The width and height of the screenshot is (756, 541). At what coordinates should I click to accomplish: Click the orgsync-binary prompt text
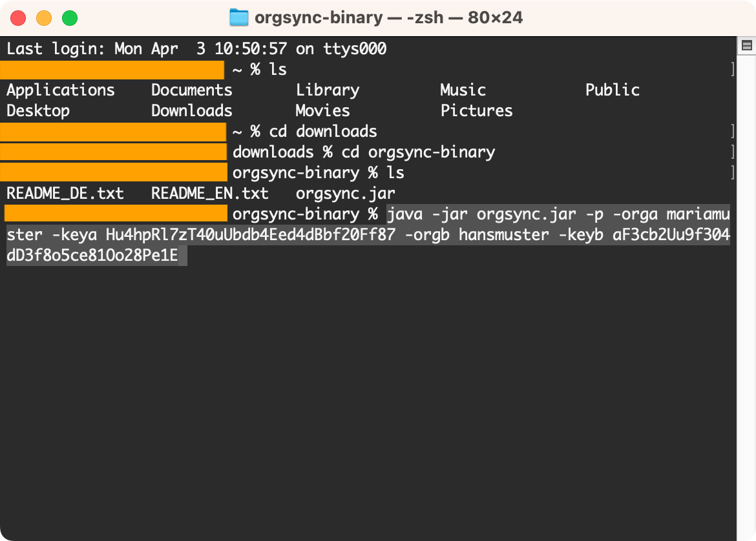tap(304, 214)
